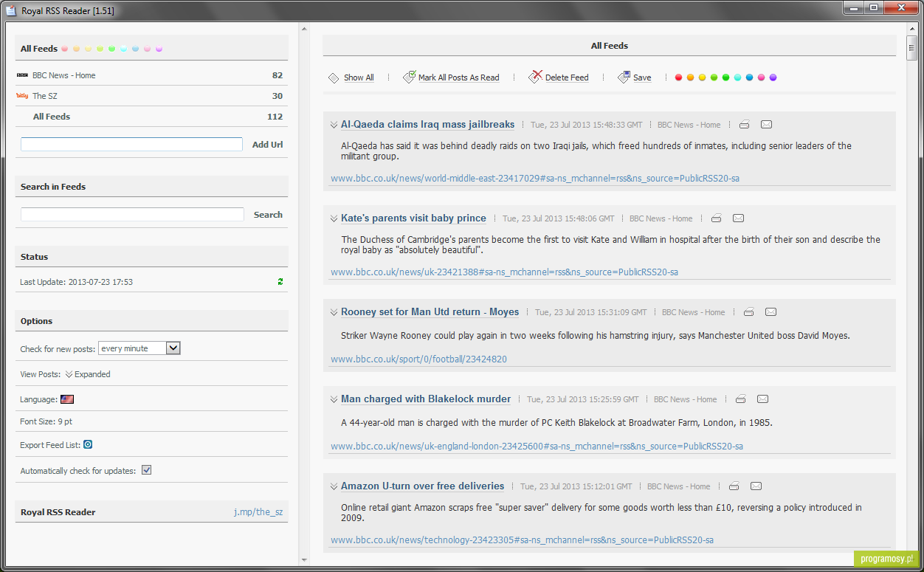Select pink dot beside All Feeds sidebar header
The image size is (924, 572).
click(147, 49)
